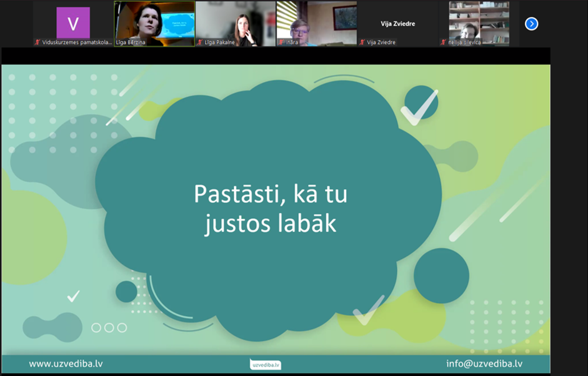The width and height of the screenshot is (588, 376).
Task: Select Līga Bērziņa's speaker video thumbnail
Action: [x=154, y=24]
